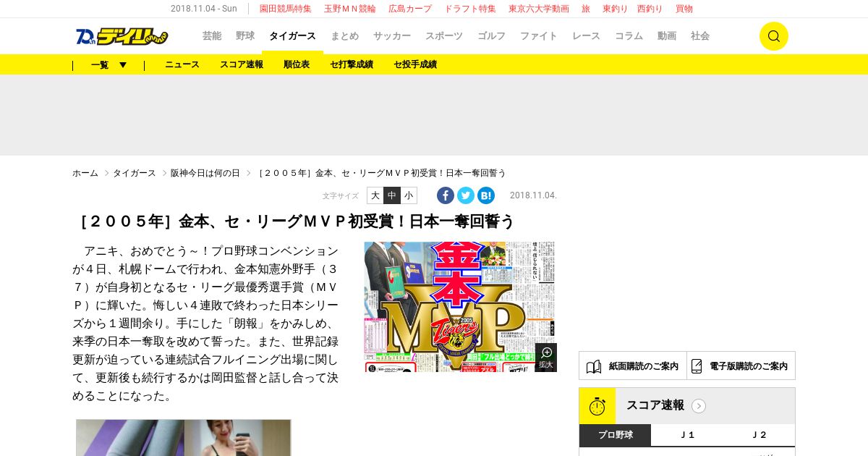Set font size to 中
This screenshot has height=456, width=868.
(x=392, y=195)
